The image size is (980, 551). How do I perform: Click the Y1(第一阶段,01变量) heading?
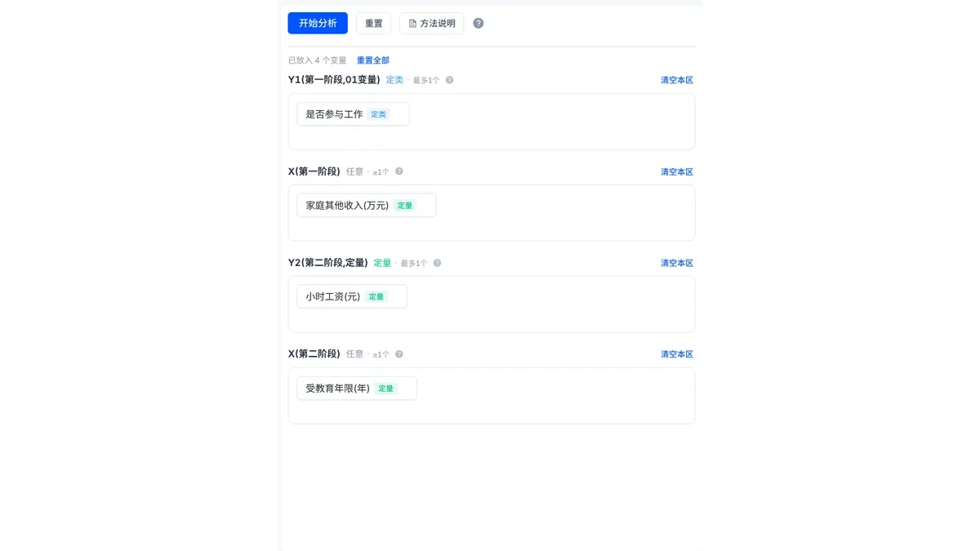click(x=334, y=80)
